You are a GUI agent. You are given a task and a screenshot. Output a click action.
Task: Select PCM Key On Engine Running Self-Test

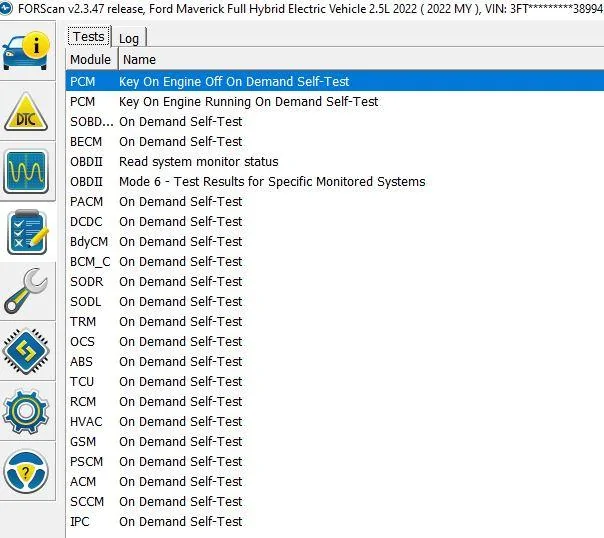335,102
